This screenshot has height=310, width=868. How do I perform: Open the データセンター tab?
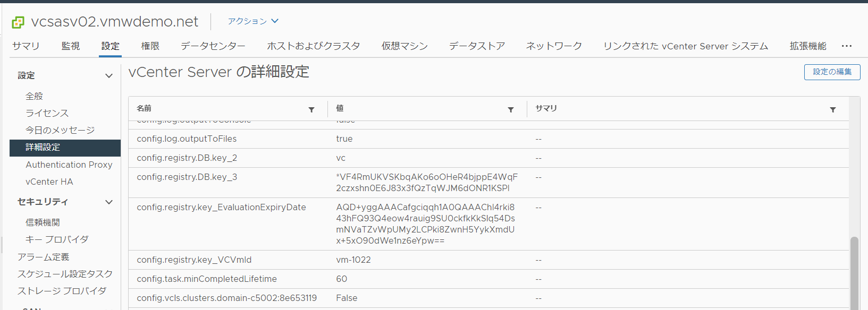[x=213, y=46]
